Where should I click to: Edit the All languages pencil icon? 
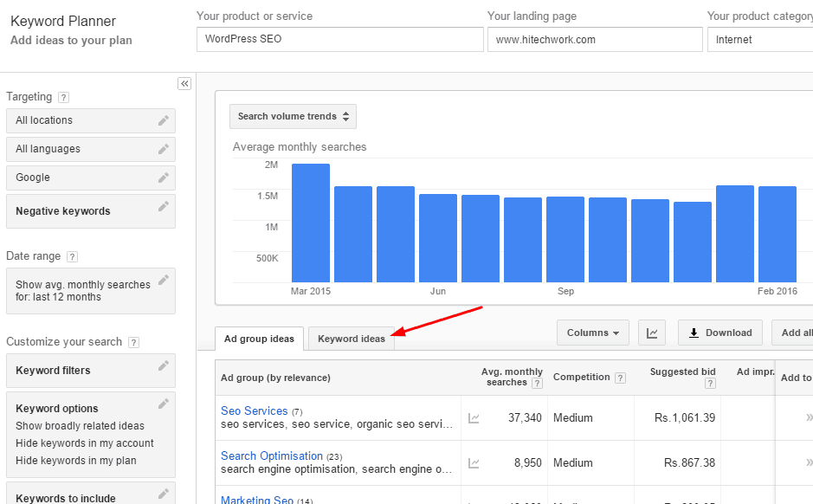tap(164, 149)
